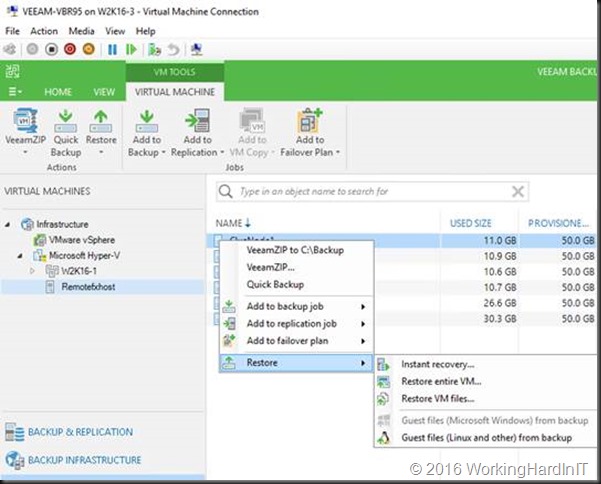The width and height of the screenshot is (601, 484).
Task: Click the 30.3 GB used size cell
Action: 499,319
